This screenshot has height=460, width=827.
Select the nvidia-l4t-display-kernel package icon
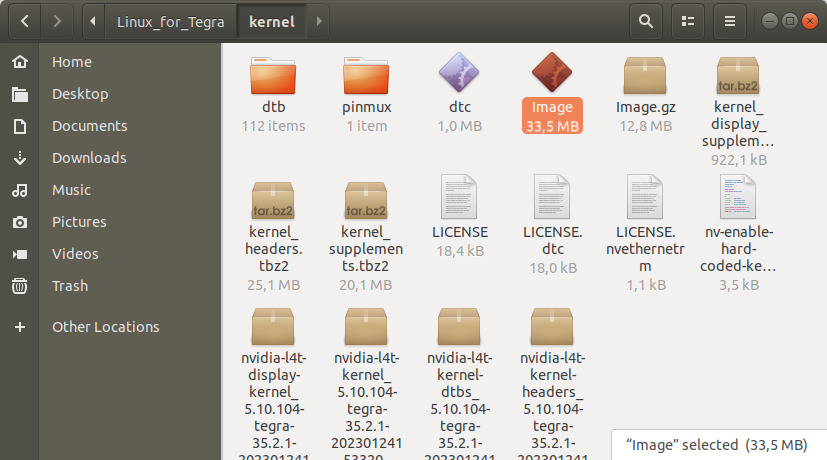coord(273,326)
